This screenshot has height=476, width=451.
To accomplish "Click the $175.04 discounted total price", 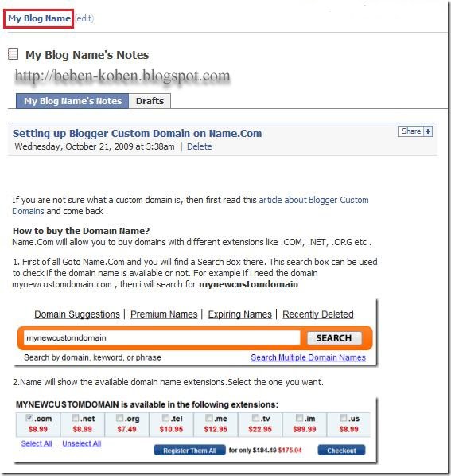I will [x=290, y=451].
